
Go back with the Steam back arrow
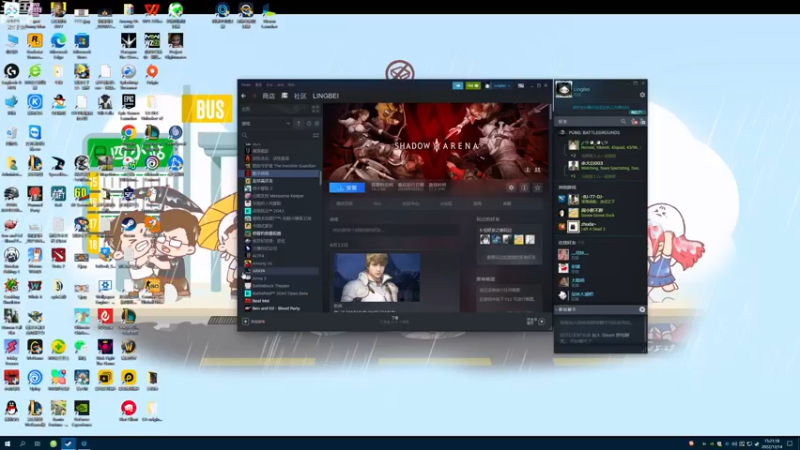pos(244,96)
